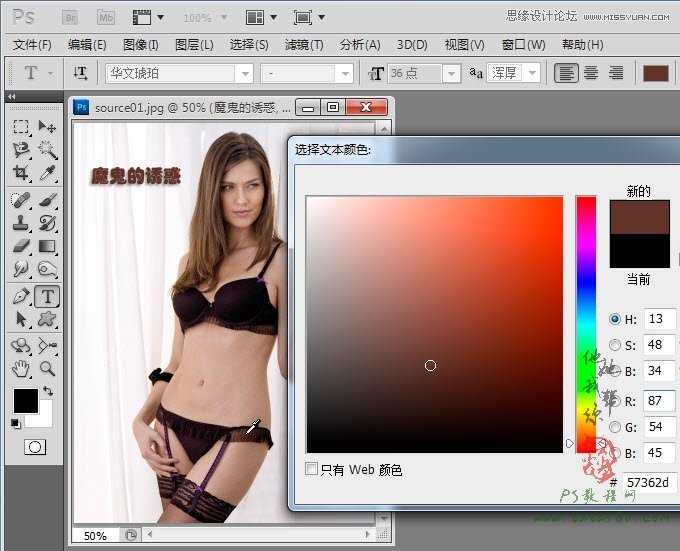This screenshot has height=551, width=680.
Task: Open the 编辑(E) menu
Action: click(87, 45)
